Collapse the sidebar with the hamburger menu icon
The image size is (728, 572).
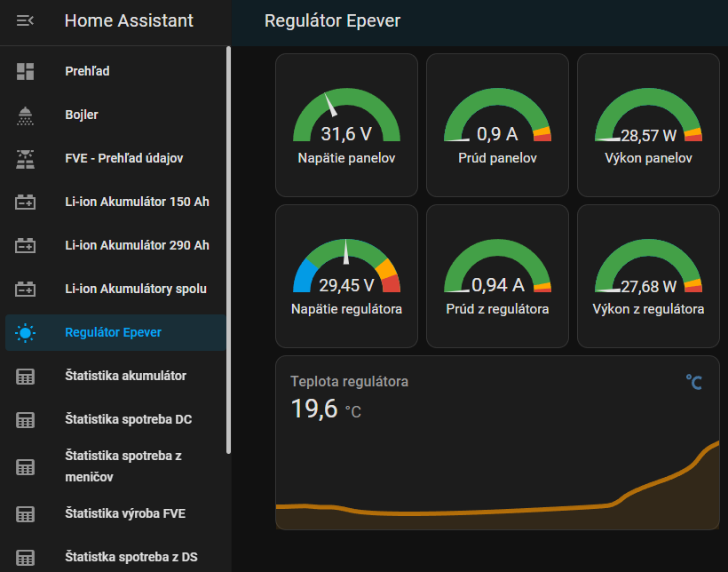[25, 20]
